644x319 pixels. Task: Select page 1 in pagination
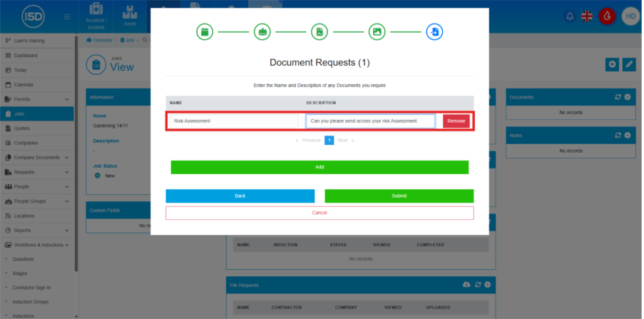329,141
